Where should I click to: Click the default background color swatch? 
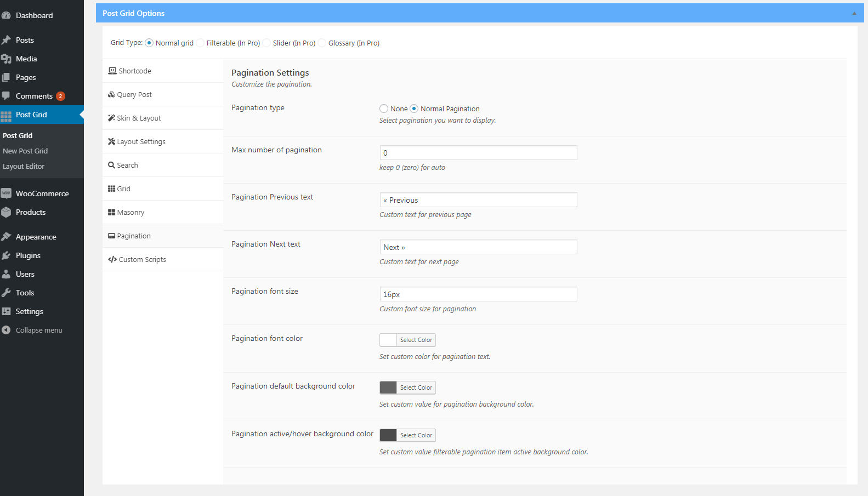(x=388, y=387)
